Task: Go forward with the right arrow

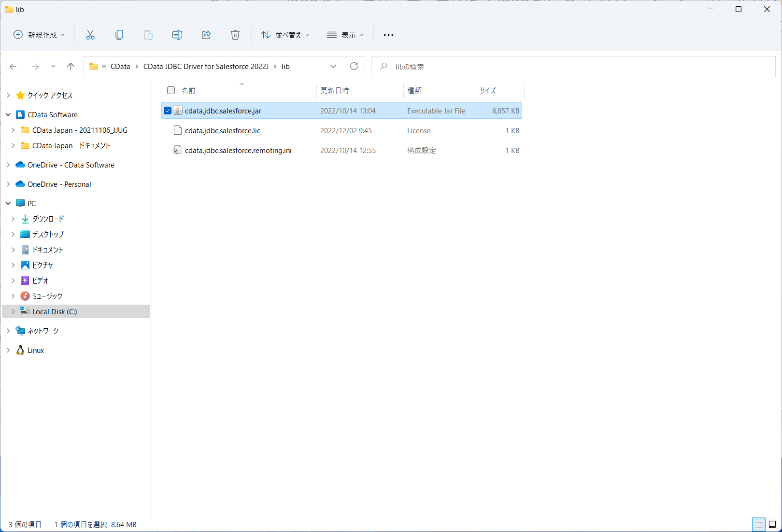Action: coord(35,67)
